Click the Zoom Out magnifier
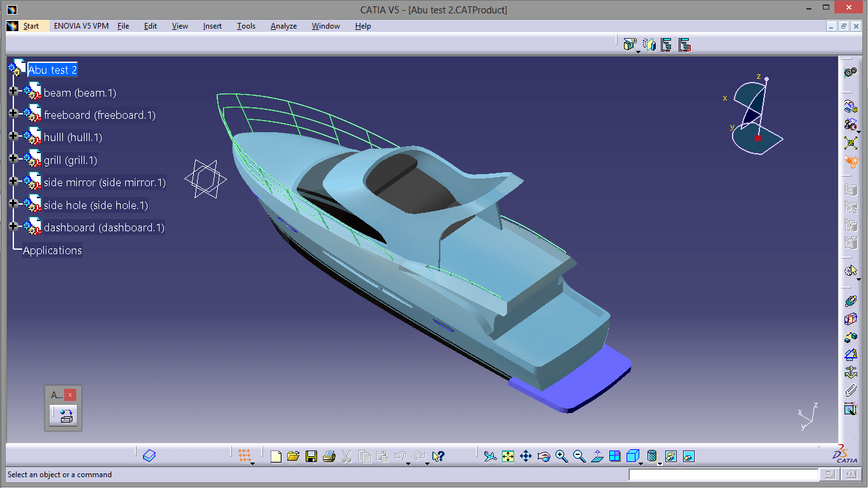Image resolution: width=868 pixels, height=488 pixels. click(x=579, y=456)
